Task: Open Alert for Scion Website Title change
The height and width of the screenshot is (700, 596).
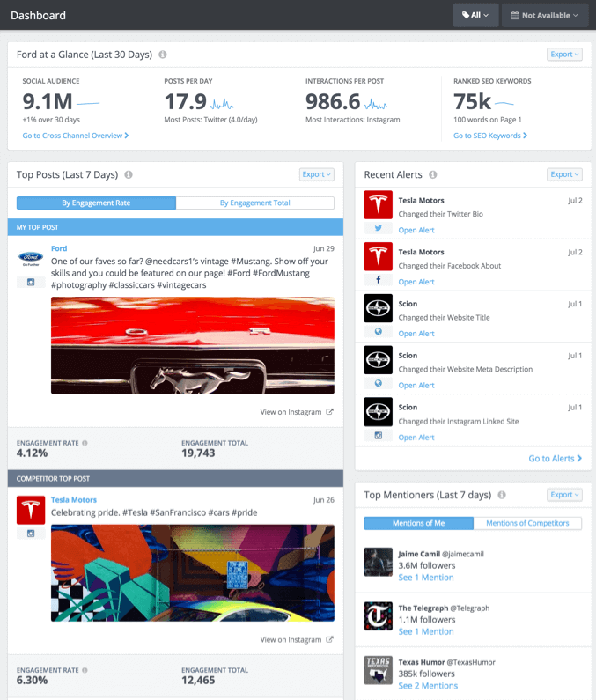Action: [416, 334]
